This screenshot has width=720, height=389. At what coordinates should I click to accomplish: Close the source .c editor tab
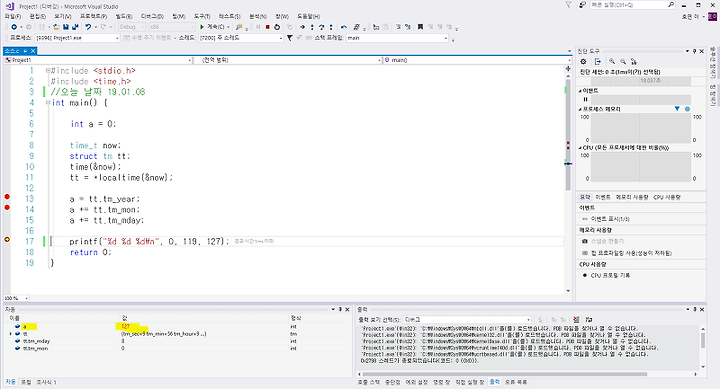pyautogui.click(x=33, y=51)
